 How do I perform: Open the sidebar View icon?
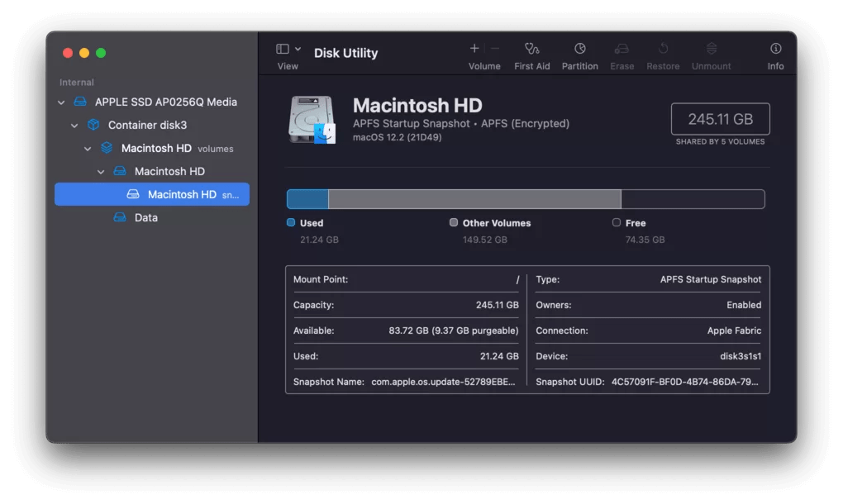(x=283, y=49)
